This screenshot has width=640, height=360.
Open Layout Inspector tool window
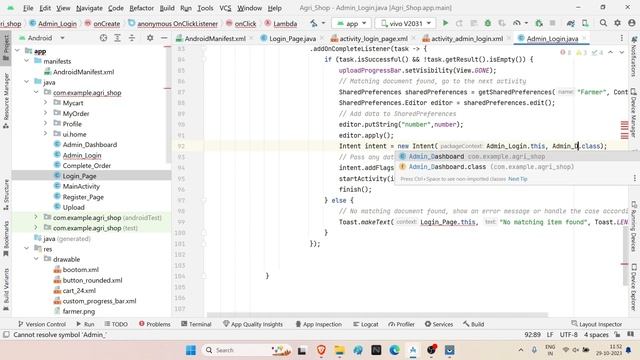pos(596,324)
